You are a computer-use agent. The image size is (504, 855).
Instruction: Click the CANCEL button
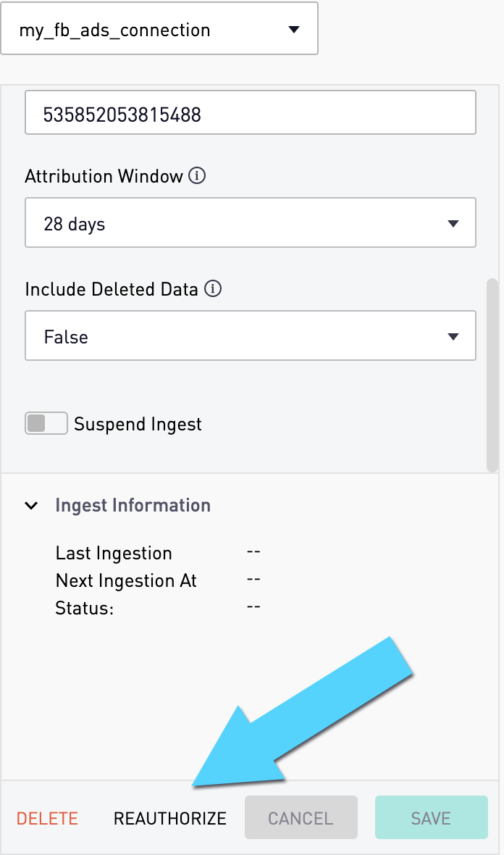[x=301, y=817]
